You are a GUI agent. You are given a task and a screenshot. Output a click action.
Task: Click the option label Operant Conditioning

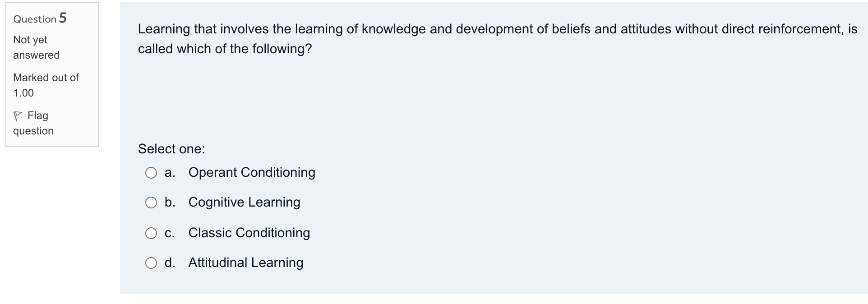[251, 172]
